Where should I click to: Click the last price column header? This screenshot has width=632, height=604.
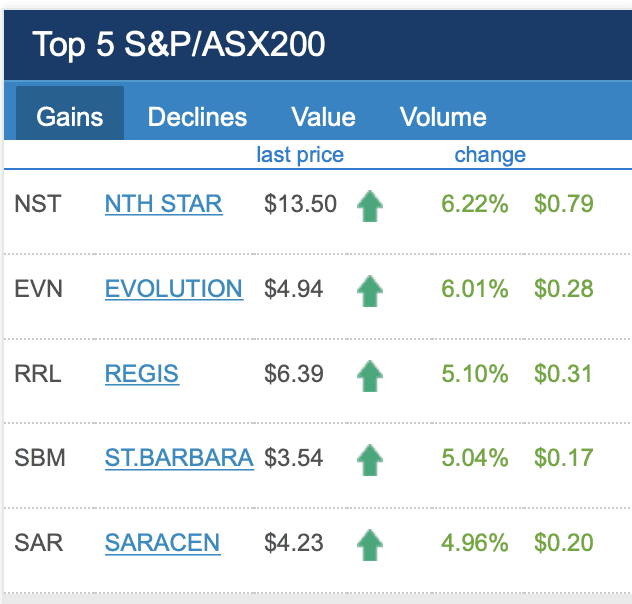click(299, 155)
